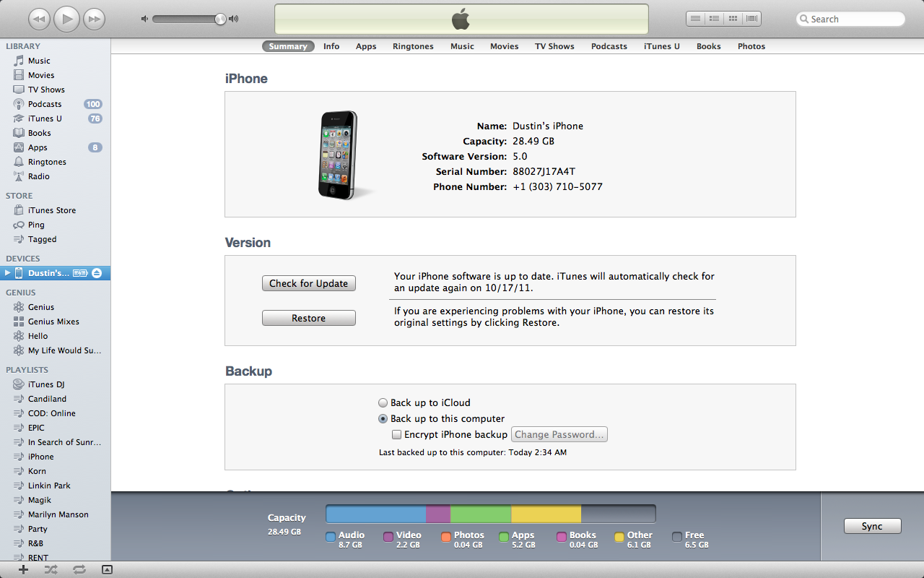Screen dimensions: 924x578
Task: Switch to the Podcasts tab
Action: [609, 46]
